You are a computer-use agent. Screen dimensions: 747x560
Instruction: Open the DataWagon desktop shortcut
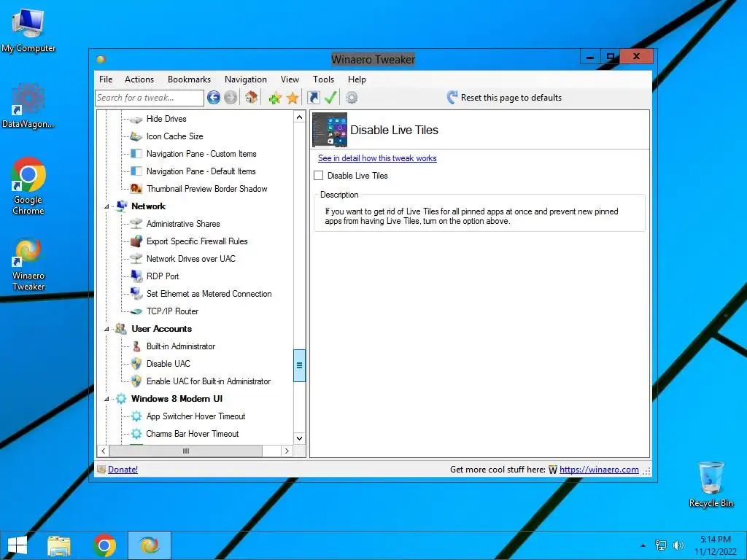pyautogui.click(x=28, y=106)
